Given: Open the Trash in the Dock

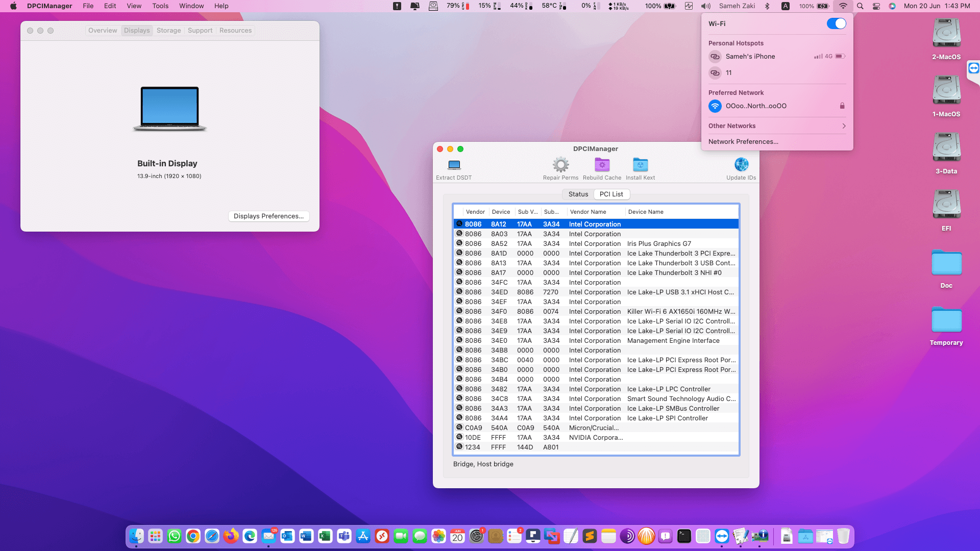Looking at the screenshot, I should click(x=843, y=536).
